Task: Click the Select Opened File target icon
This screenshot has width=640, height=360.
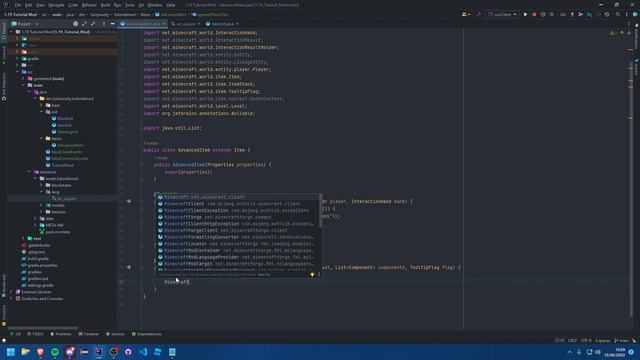Action: pos(76,24)
